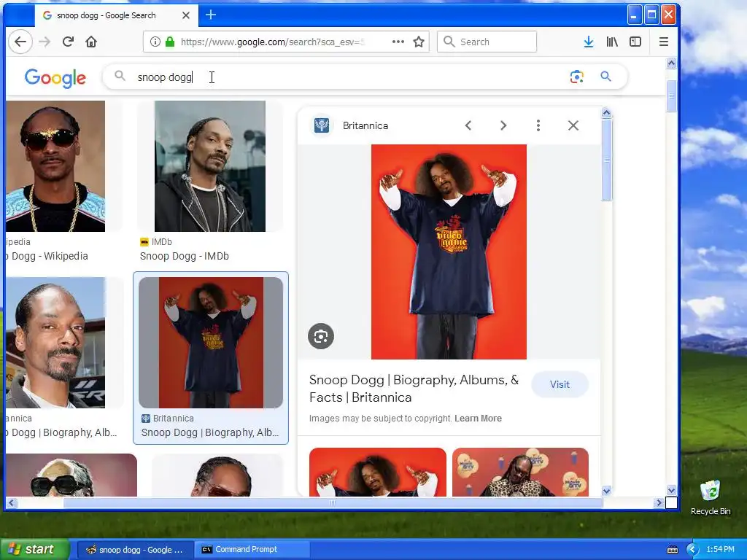Open the three-dot options in image panel
Viewport: 747px width, 560px height.
[x=538, y=125]
